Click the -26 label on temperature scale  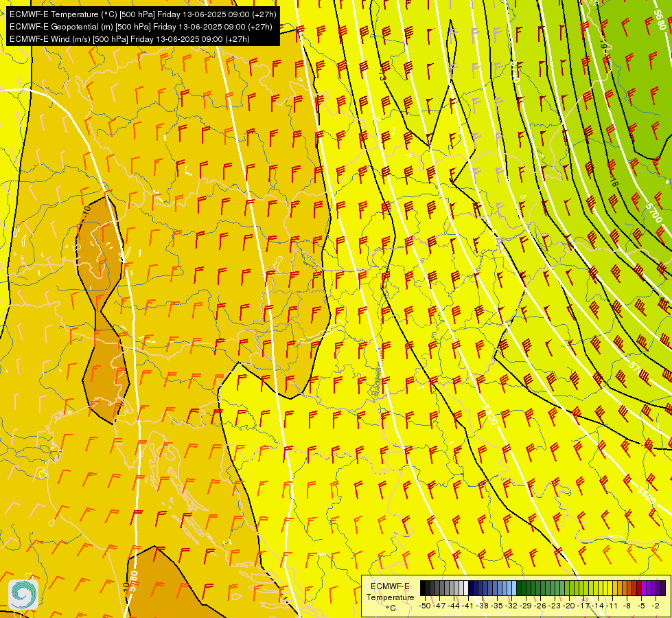(x=540, y=606)
